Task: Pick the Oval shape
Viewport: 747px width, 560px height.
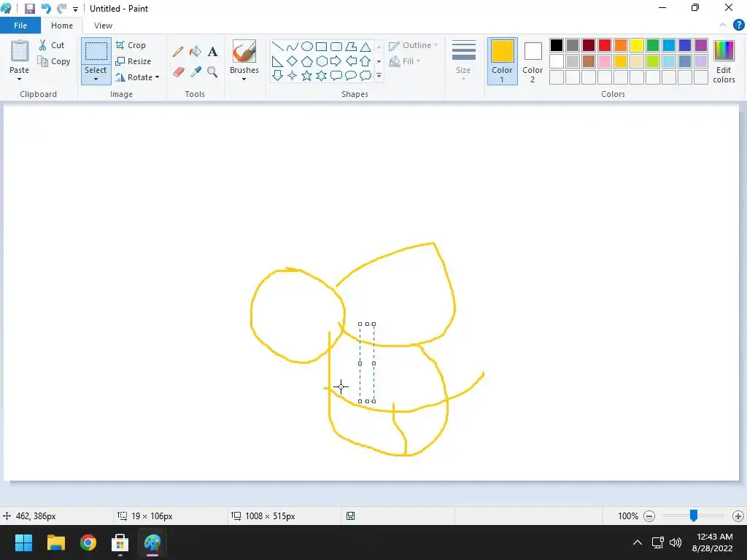Action: [307, 46]
